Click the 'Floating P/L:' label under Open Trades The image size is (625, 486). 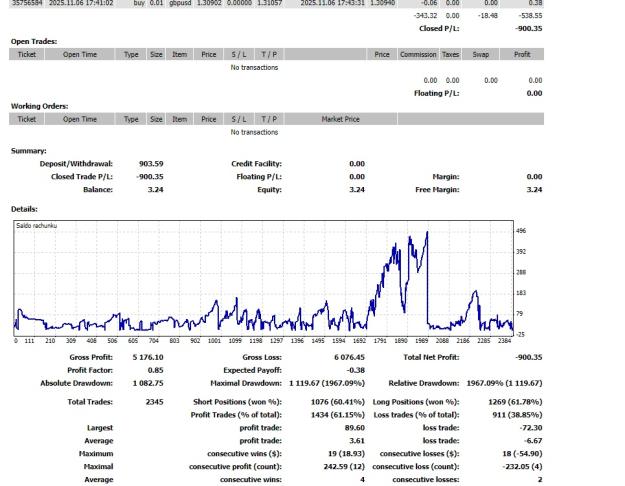tap(436, 93)
